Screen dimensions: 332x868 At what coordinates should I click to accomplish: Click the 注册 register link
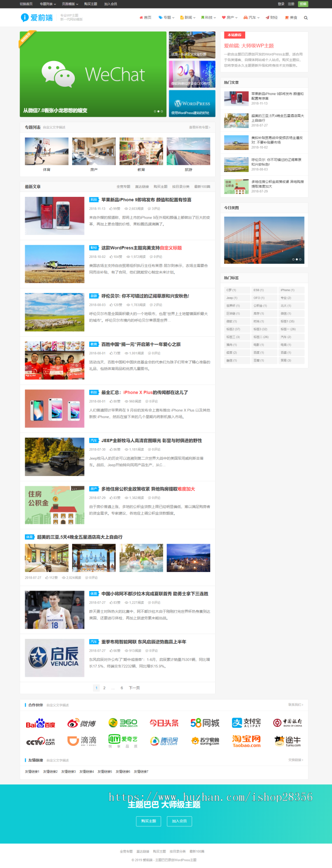click(x=291, y=4)
